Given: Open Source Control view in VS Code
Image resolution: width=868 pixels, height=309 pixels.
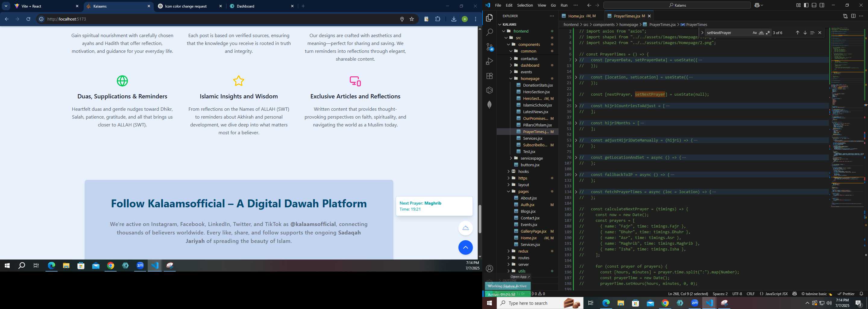Looking at the screenshot, I should (x=489, y=47).
